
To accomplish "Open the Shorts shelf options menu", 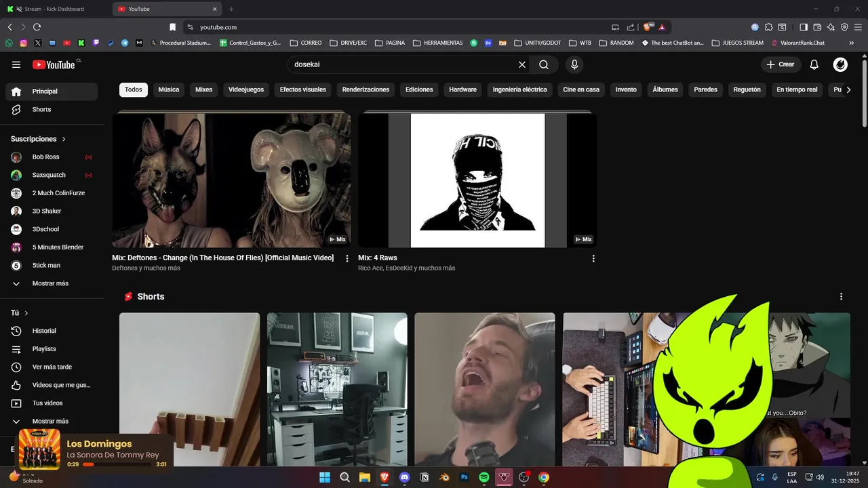I will click(x=842, y=297).
